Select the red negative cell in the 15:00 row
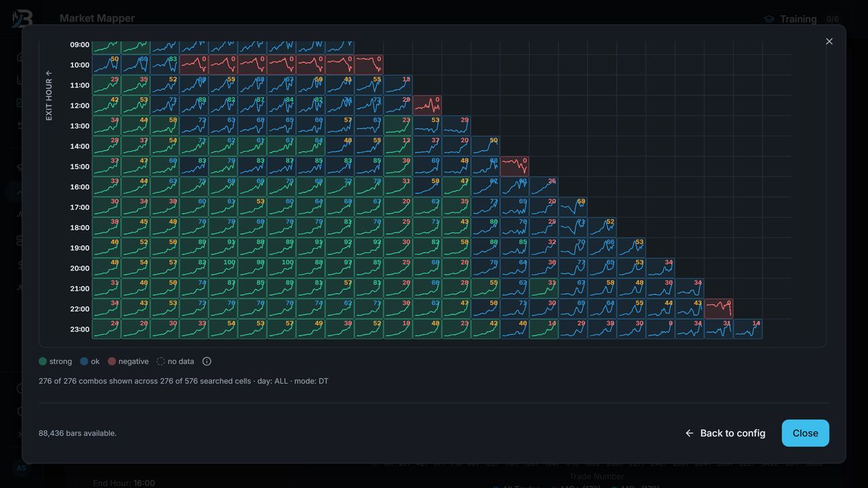Viewport: 868px width, 488px height. tap(515, 166)
